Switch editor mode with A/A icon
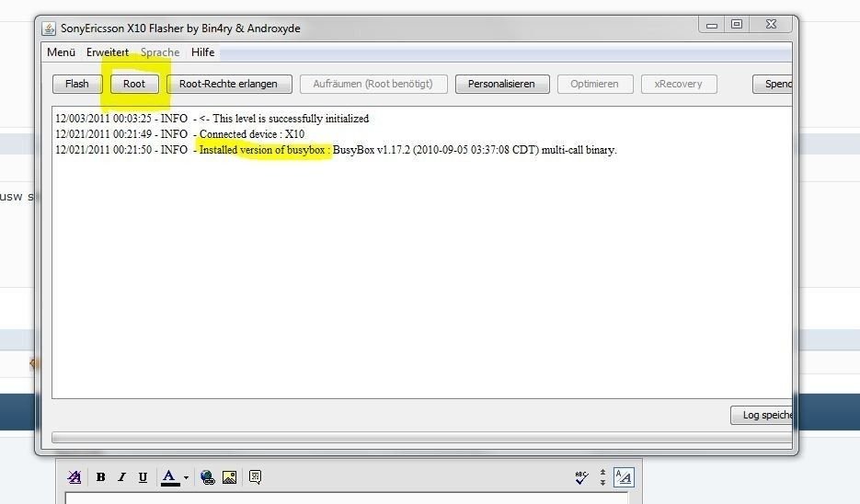860x504 pixels. pos(624,477)
